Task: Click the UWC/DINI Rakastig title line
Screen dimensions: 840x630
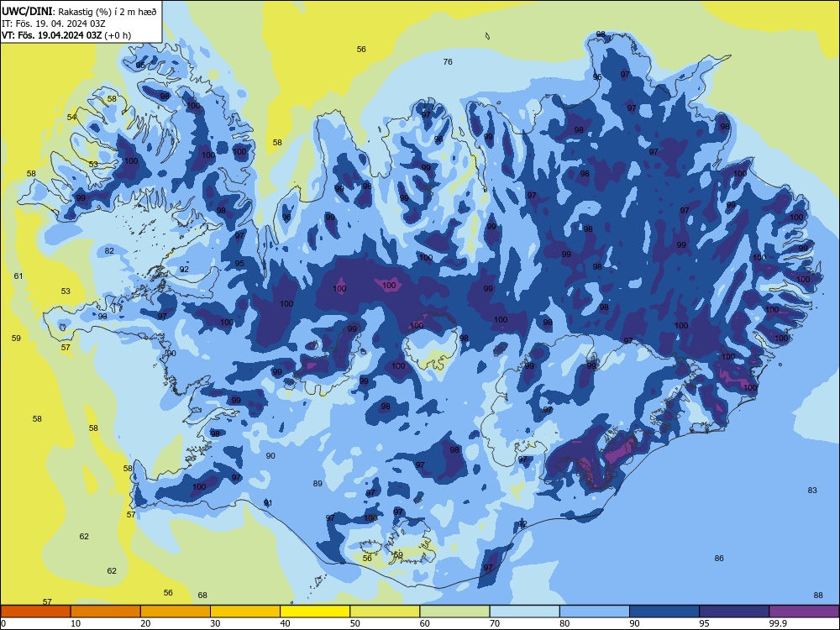Action: coord(79,12)
